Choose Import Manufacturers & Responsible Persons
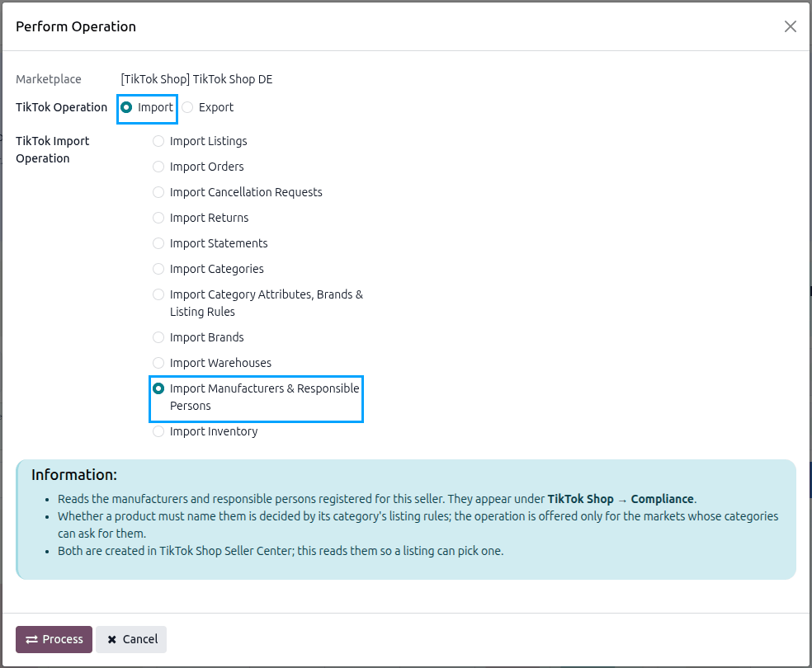Viewport: 812px width, 668px height. point(158,388)
